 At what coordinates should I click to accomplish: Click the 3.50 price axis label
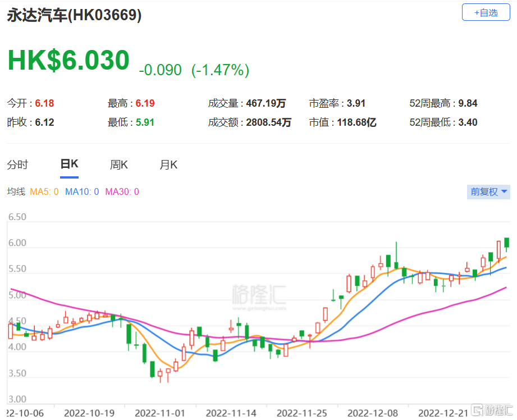(x=17, y=373)
